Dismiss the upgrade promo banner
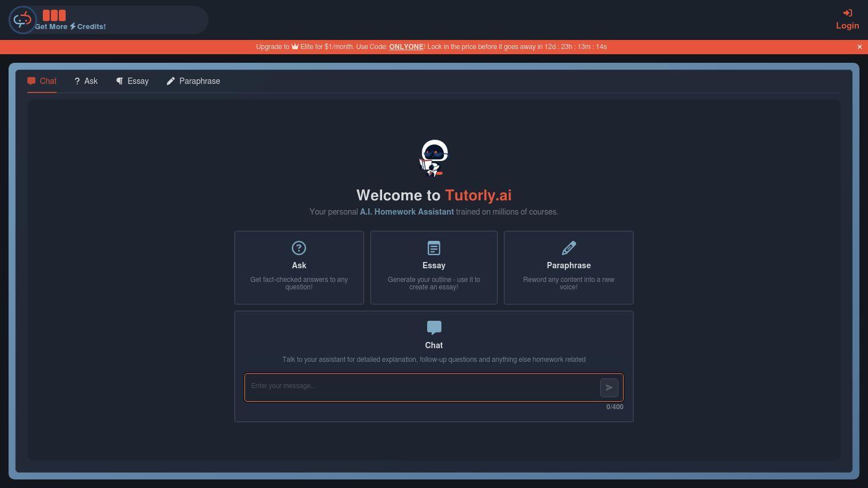Image resolution: width=868 pixels, height=488 pixels. 859,47
